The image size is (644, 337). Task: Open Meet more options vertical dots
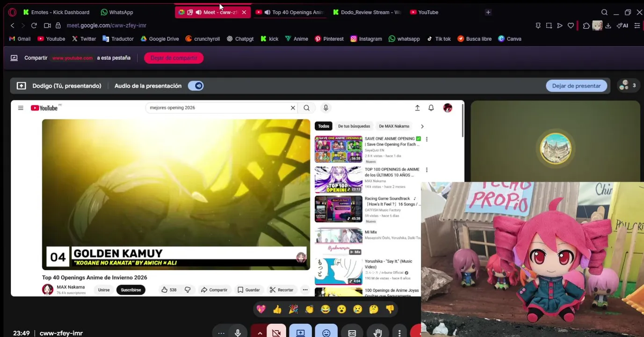pyautogui.click(x=399, y=333)
